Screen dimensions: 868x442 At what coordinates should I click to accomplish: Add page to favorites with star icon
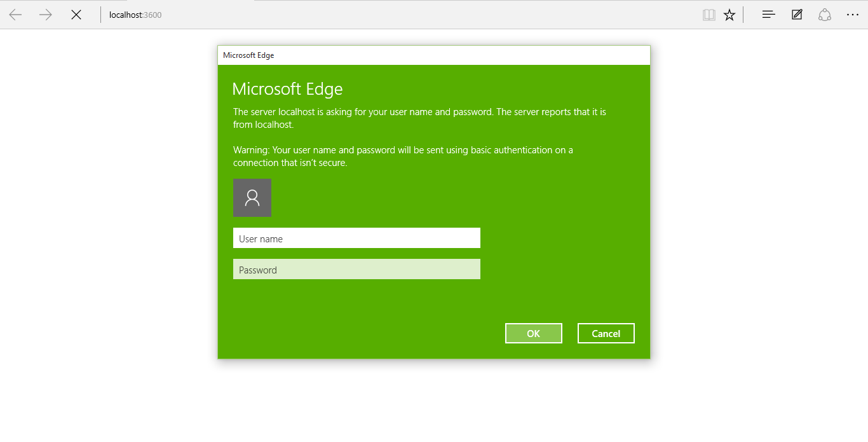pos(729,15)
